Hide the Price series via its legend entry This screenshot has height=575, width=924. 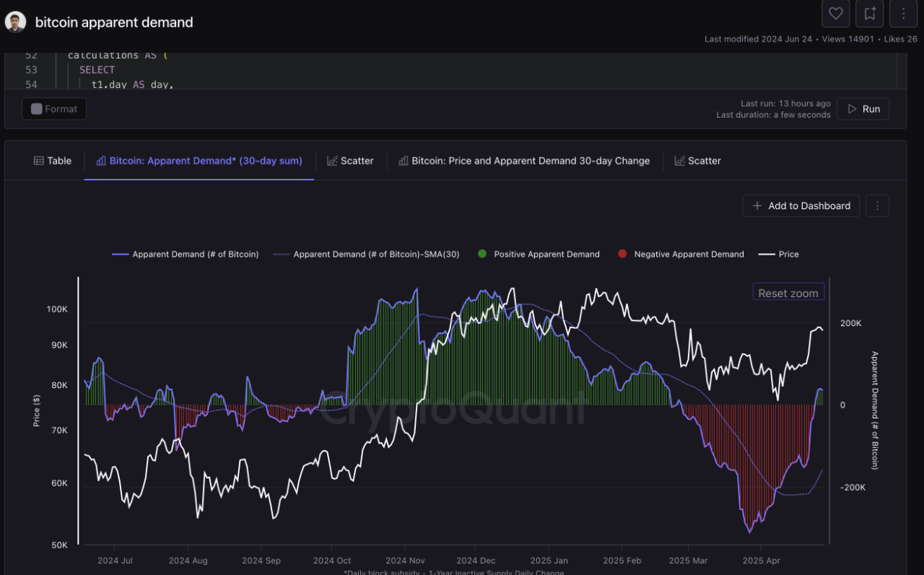tap(779, 254)
